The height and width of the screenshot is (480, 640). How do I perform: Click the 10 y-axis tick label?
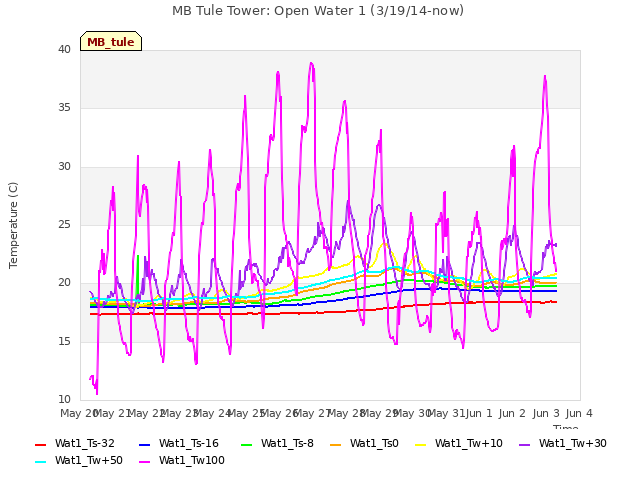pyautogui.click(x=64, y=400)
